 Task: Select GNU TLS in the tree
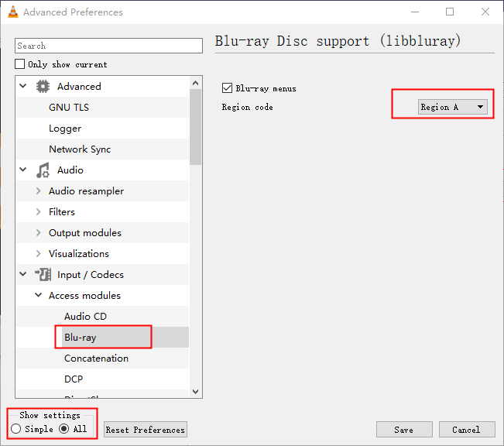point(69,108)
